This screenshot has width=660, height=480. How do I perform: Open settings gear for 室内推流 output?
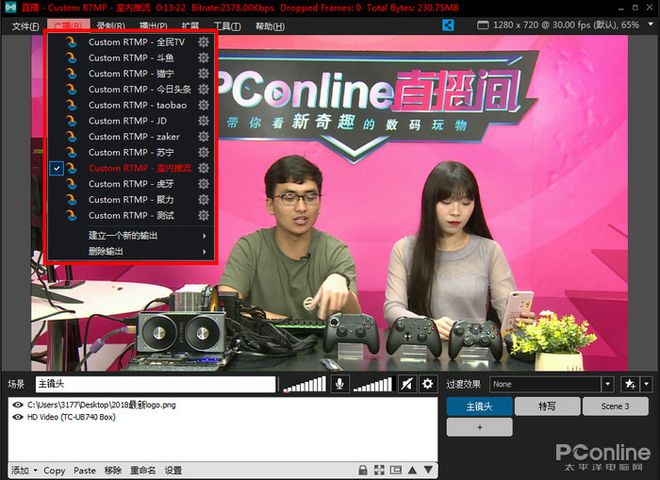click(203, 168)
